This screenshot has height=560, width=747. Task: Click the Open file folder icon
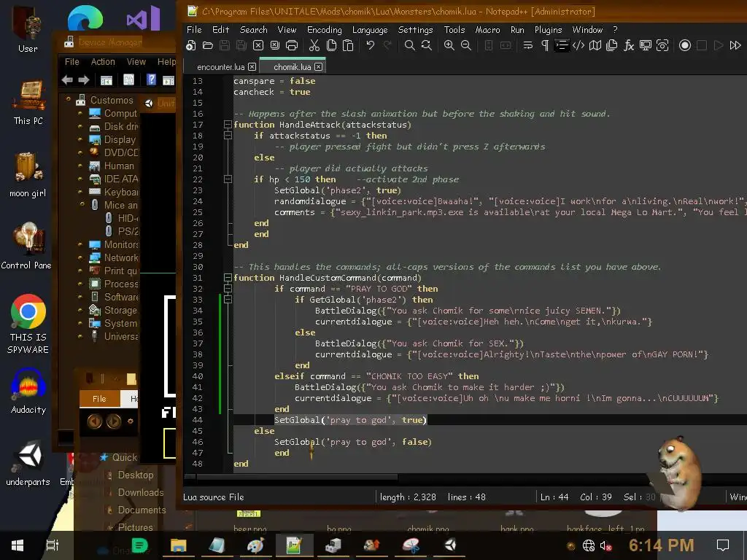(208, 45)
